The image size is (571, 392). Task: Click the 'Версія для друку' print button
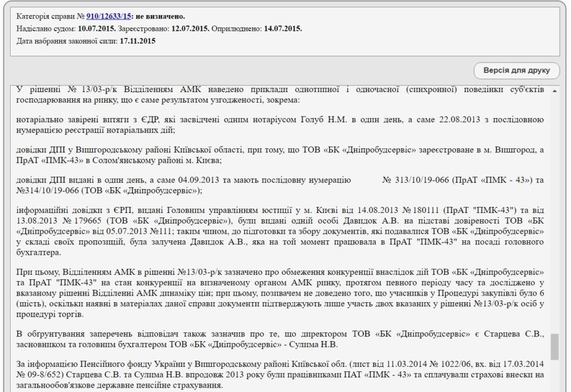[516, 70]
